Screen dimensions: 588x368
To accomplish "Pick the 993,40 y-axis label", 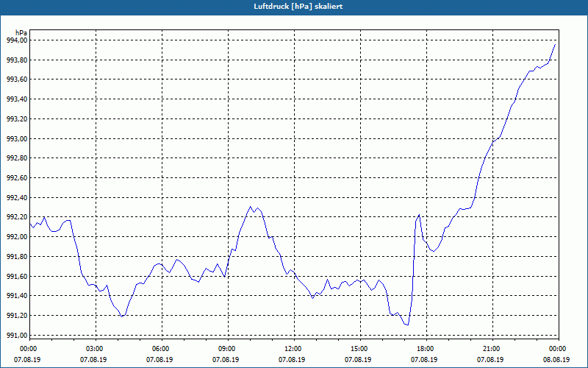I will tap(17, 99).
